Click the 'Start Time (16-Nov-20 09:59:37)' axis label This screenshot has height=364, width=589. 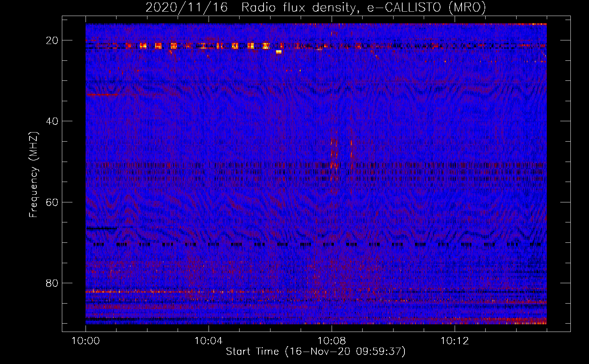[316, 352]
